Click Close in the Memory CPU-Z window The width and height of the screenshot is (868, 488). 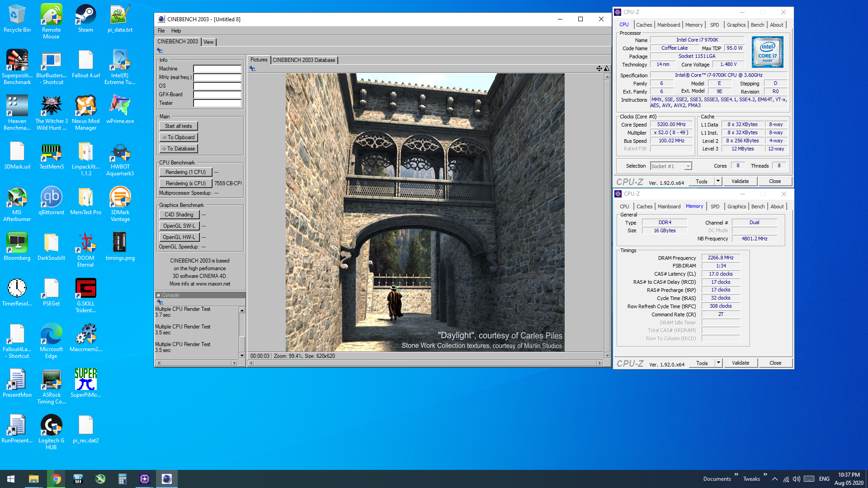click(x=775, y=363)
